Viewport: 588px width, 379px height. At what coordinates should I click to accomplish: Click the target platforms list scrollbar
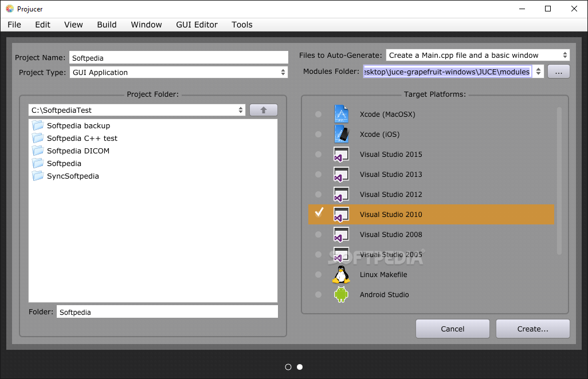(x=559, y=181)
